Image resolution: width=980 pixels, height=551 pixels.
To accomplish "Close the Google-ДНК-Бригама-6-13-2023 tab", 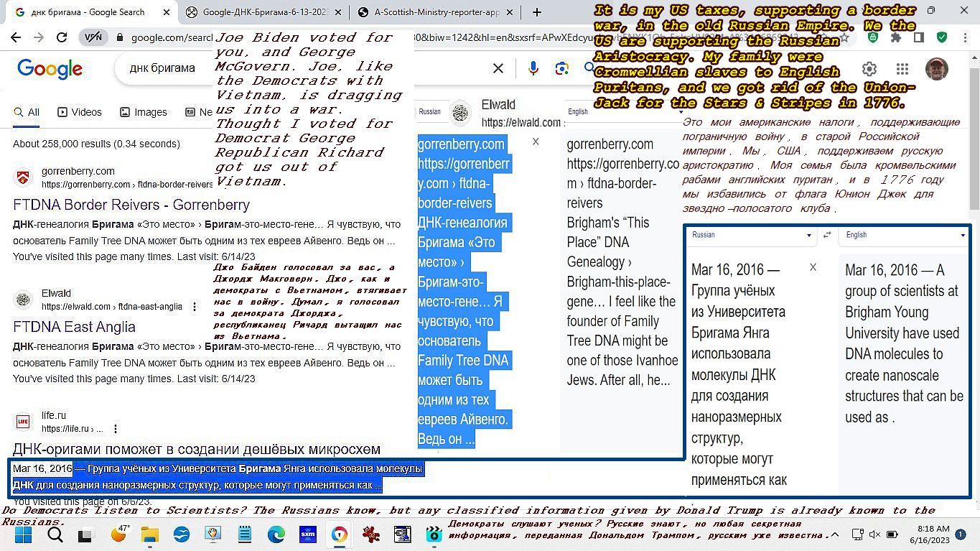I will 339,12.
